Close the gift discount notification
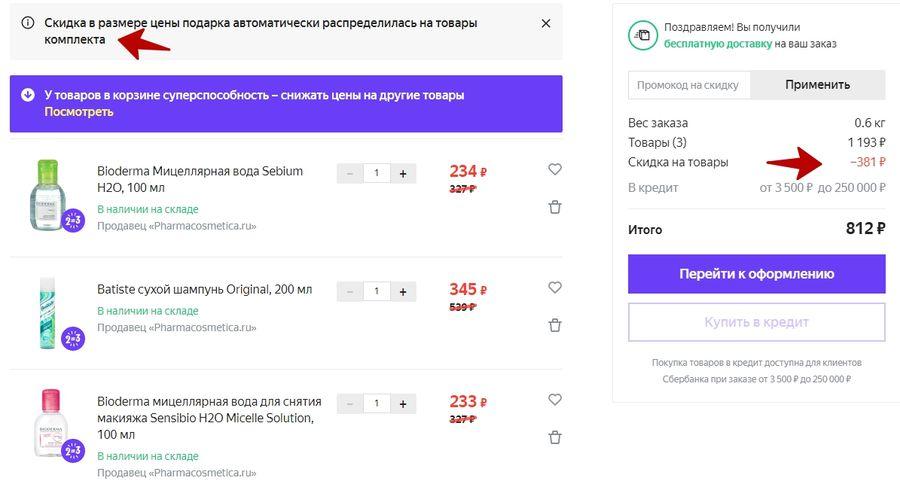The image size is (900, 490). pos(546,23)
